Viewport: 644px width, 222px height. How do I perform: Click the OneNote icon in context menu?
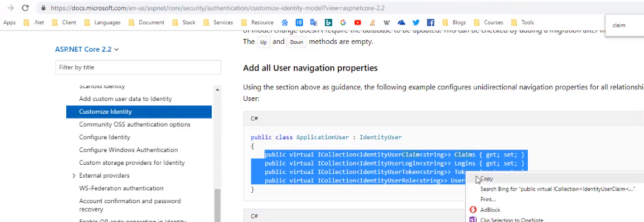click(473, 220)
